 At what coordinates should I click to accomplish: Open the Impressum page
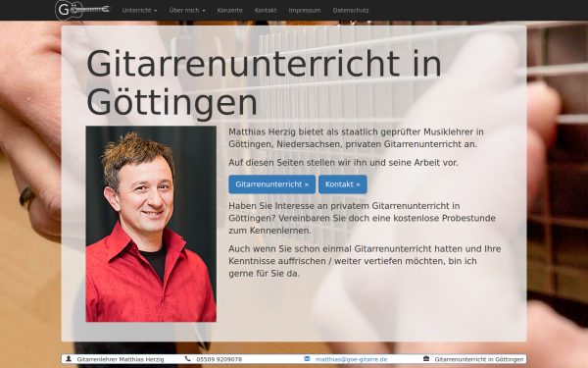(x=305, y=11)
